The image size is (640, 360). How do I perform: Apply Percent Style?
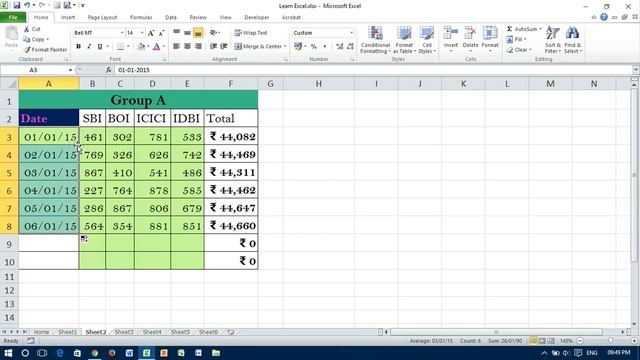point(313,47)
